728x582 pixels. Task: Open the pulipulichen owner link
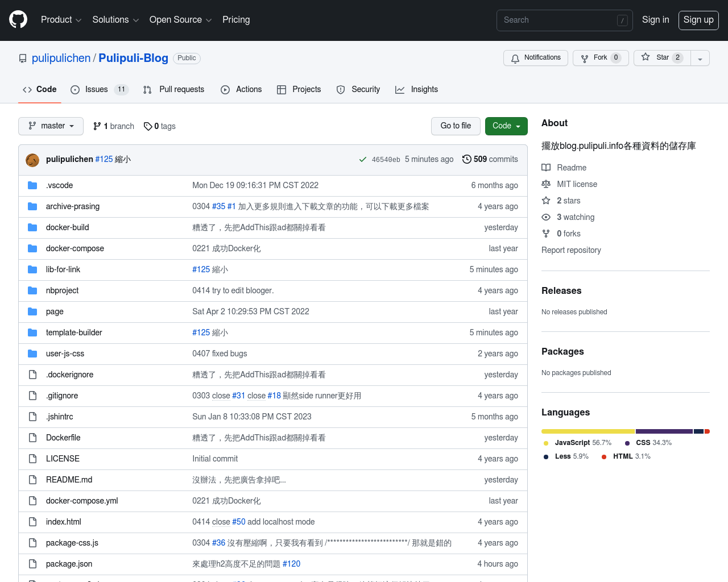tap(61, 58)
